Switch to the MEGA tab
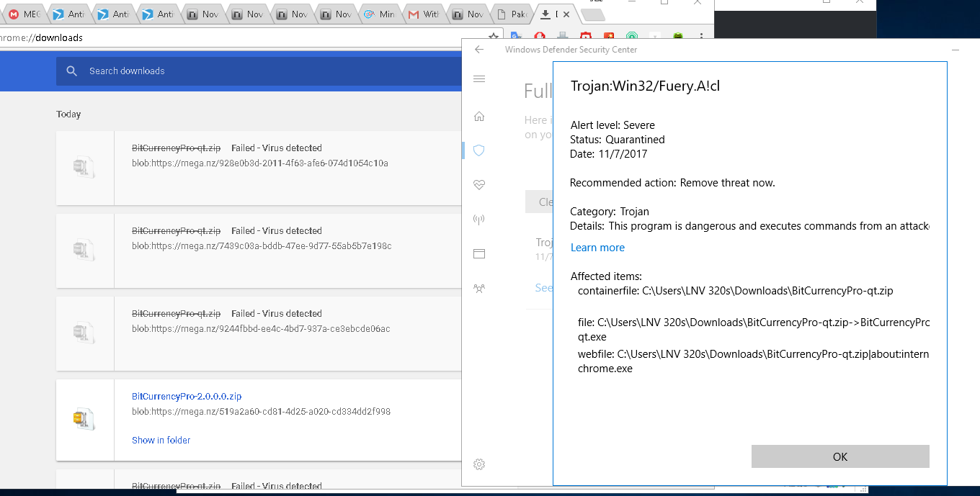Image resolution: width=980 pixels, height=496 pixels. [x=24, y=14]
